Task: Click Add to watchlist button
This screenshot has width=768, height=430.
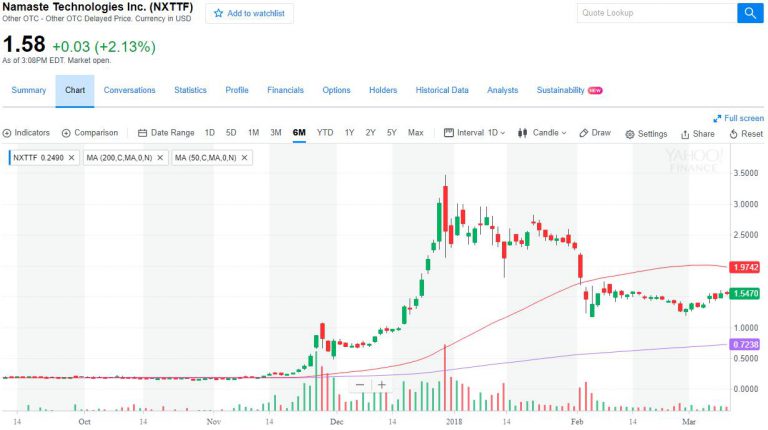Action: click(249, 14)
